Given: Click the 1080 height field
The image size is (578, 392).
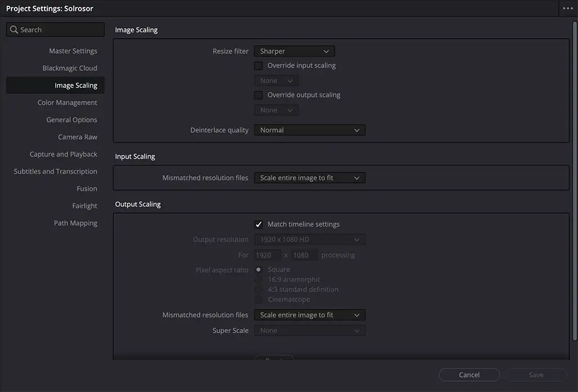Looking at the screenshot, I should [305, 255].
